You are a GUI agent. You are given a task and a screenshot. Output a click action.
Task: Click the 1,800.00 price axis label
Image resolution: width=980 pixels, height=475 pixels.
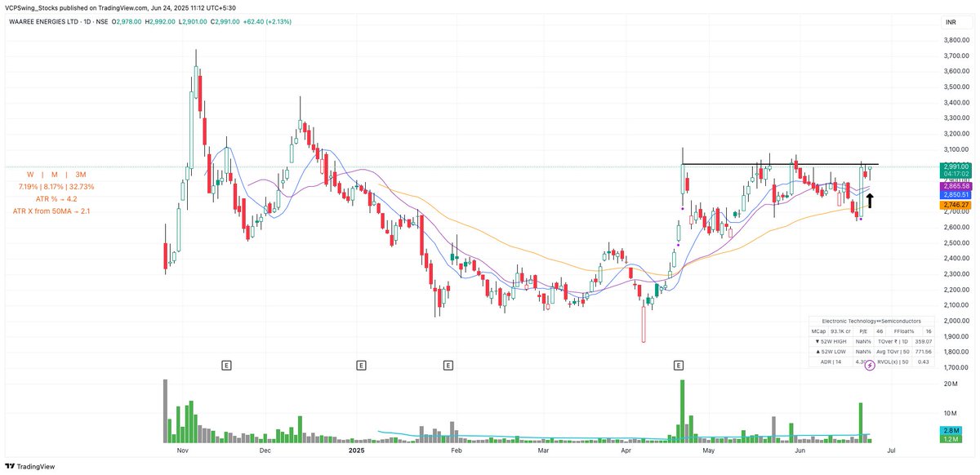click(956, 352)
